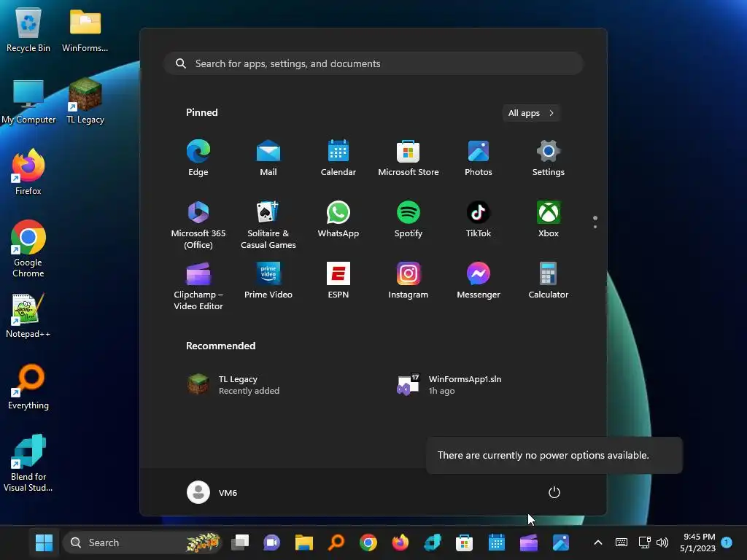The height and width of the screenshot is (560, 747).
Task: Click the taskbar Search box
Action: click(x=142, y=542)
